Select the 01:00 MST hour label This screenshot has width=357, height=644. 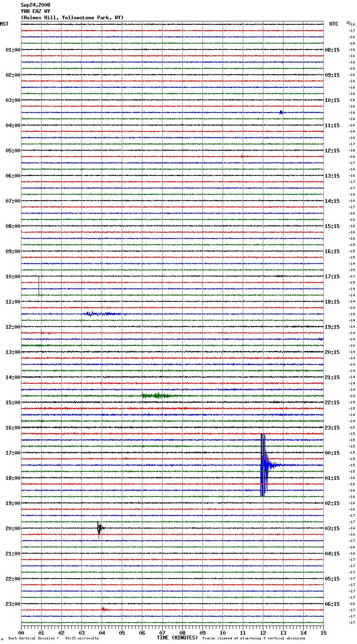[x=13, y=50]
